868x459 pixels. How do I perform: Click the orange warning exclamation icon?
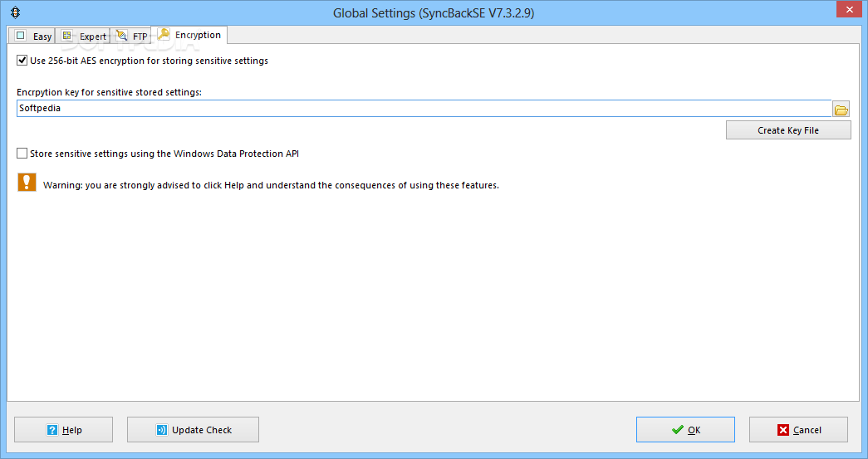pyautogui.click(x=27, y=182)
